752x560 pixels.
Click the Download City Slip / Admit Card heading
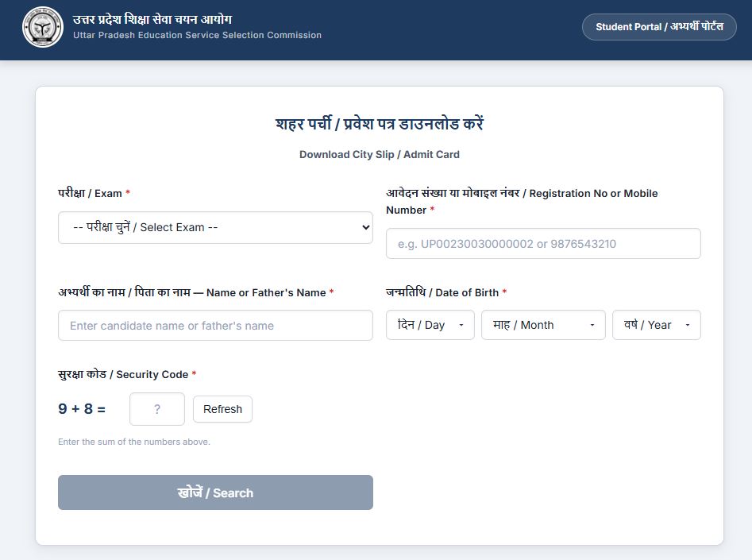coord(380,155)
